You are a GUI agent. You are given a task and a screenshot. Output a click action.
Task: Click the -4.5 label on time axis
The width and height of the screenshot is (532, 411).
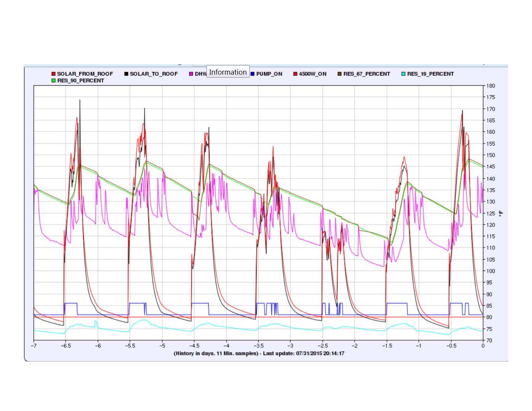pyautogui.click(x=194, y=346)
